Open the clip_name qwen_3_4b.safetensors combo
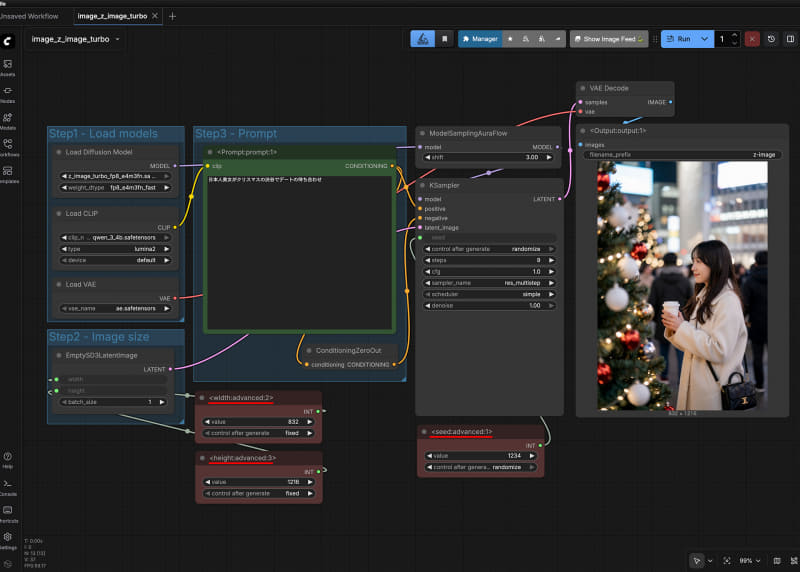This screenshot has height=572, width=800. click(115, 237)
